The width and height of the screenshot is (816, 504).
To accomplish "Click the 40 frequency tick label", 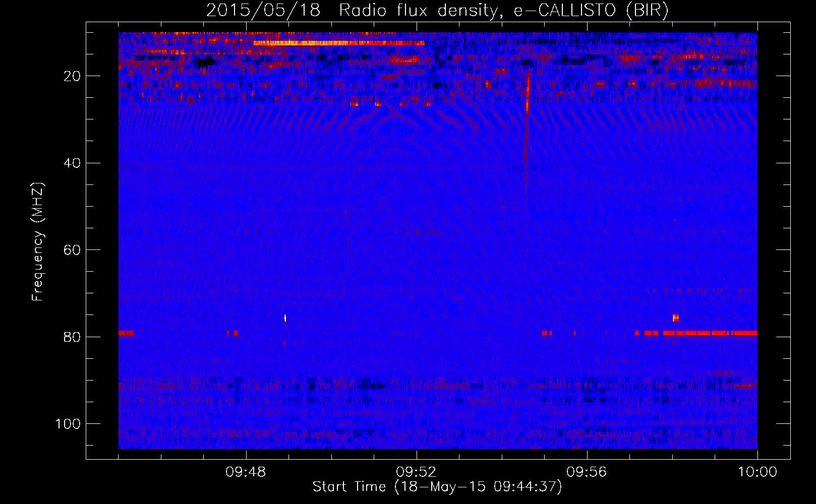I will (72, 163).
